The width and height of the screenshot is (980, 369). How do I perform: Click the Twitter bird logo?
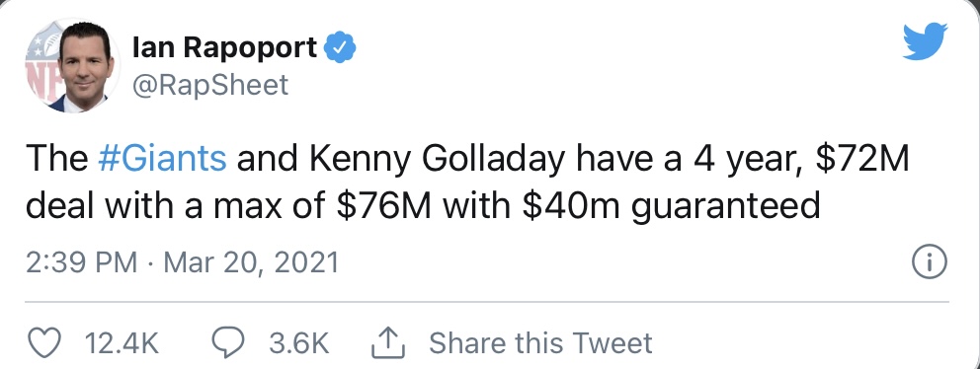[925, 41]
